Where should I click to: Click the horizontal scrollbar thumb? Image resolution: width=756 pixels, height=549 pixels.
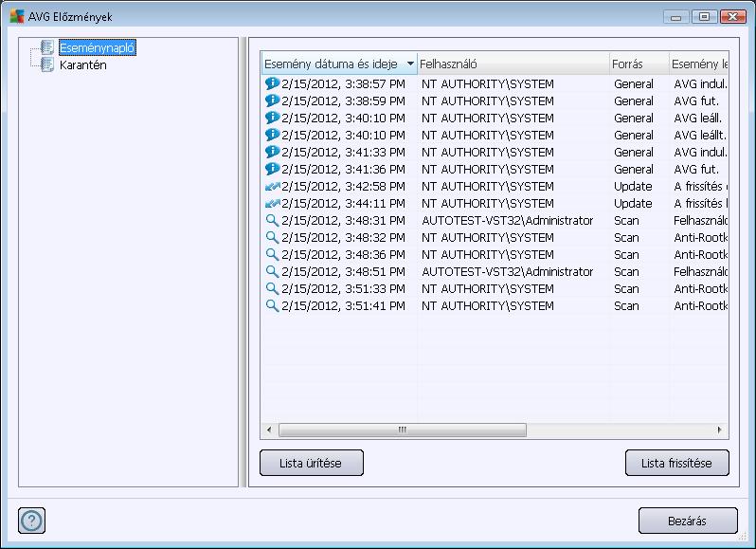[402, 430]
